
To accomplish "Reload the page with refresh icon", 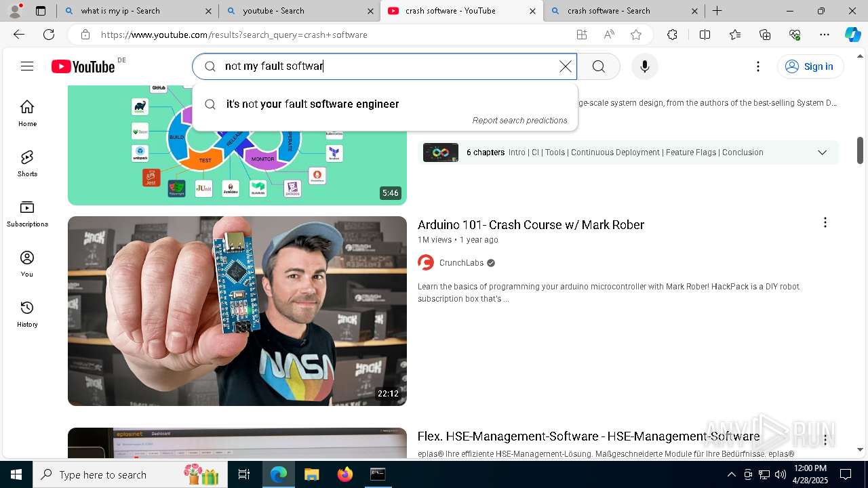I will [49, 35].
